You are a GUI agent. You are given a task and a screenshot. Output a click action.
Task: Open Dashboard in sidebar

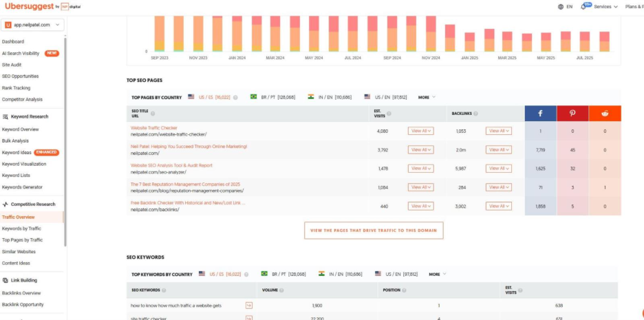tap(13, 41)
